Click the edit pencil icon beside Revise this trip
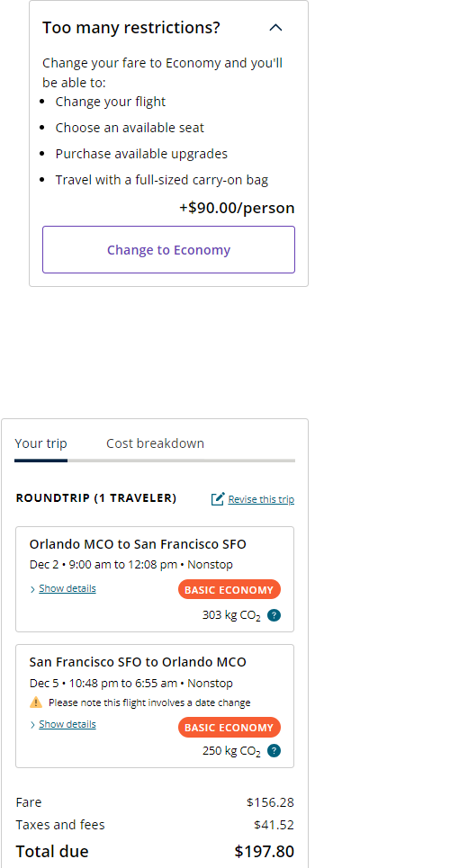This screenshot has width=450, height=868. click(218, 499)
